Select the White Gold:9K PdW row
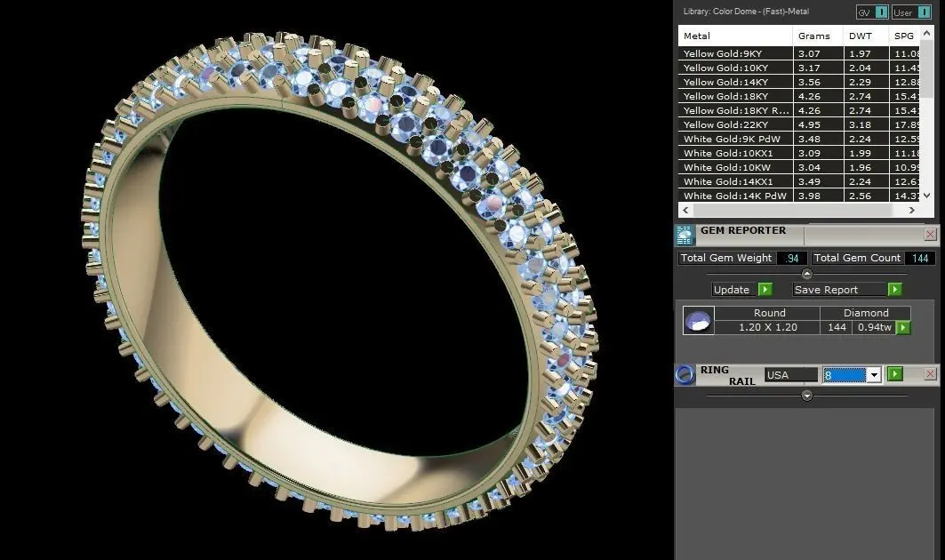 [x=799, y=139]
